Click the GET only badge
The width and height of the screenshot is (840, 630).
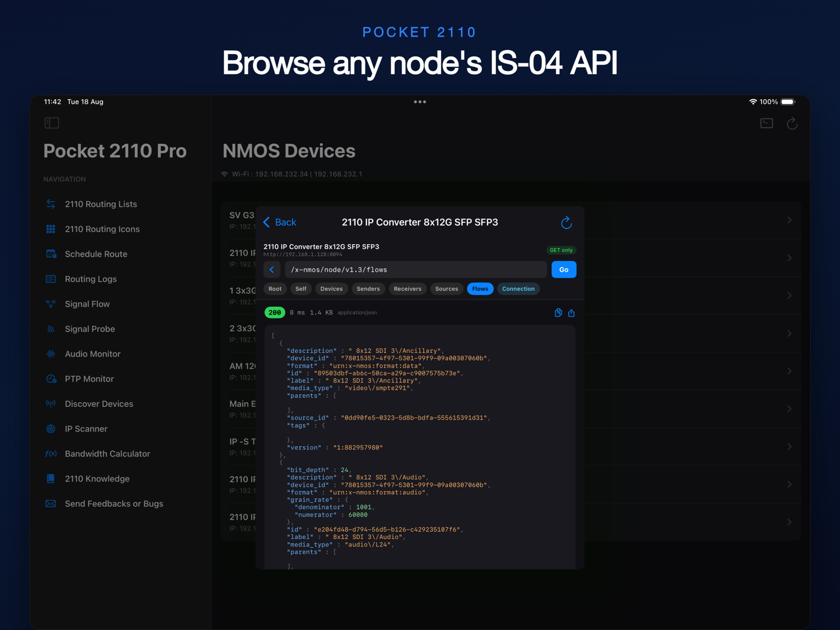tap(561, 250)
